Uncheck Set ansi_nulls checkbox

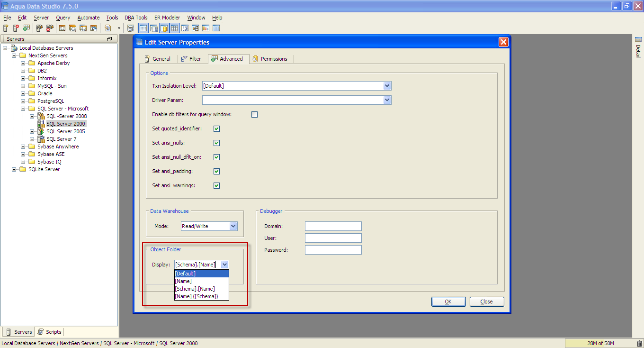pyautogui.click(x=217, y=143)
